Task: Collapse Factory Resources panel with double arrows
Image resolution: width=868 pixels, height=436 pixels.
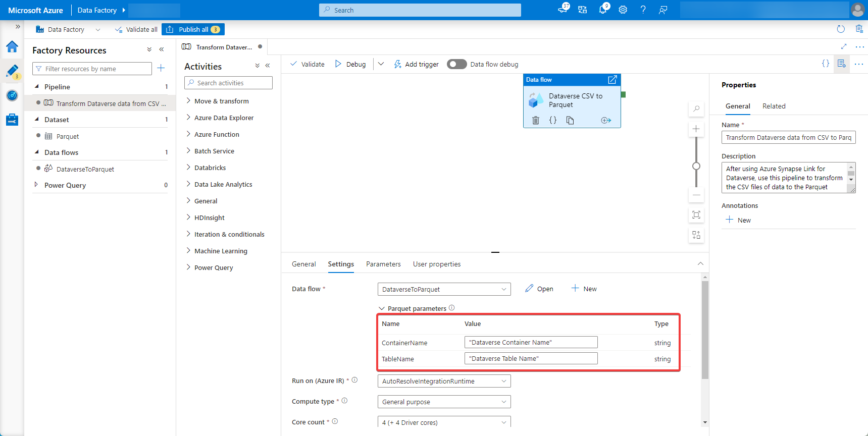Action: click(162, 49)
